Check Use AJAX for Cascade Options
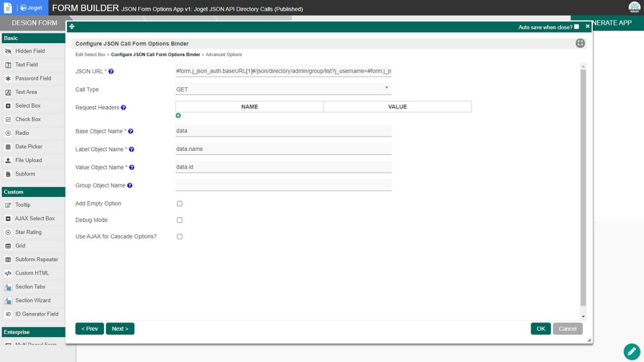Viewport: 644px width, 362px height. pos(180,236)
